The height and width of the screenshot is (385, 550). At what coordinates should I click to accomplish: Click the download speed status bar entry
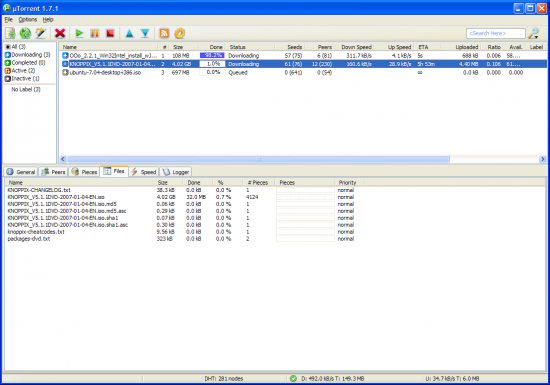[333, 378]
